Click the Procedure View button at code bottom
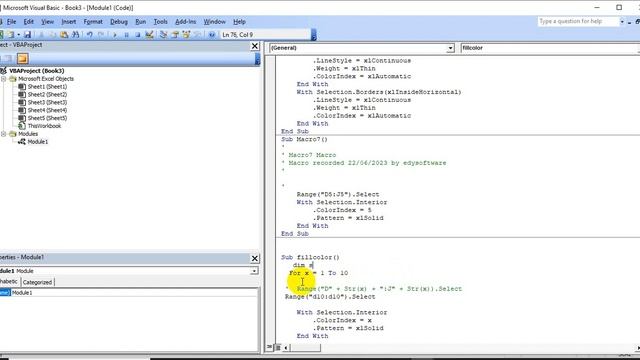This screenshot has width=640, height=360. [x=269, y=347]
